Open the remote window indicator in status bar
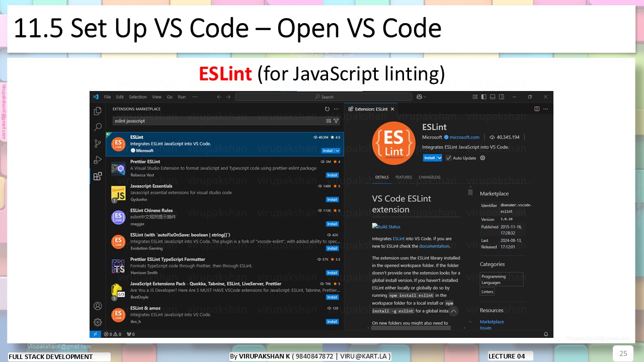 [x=95, y=334]
